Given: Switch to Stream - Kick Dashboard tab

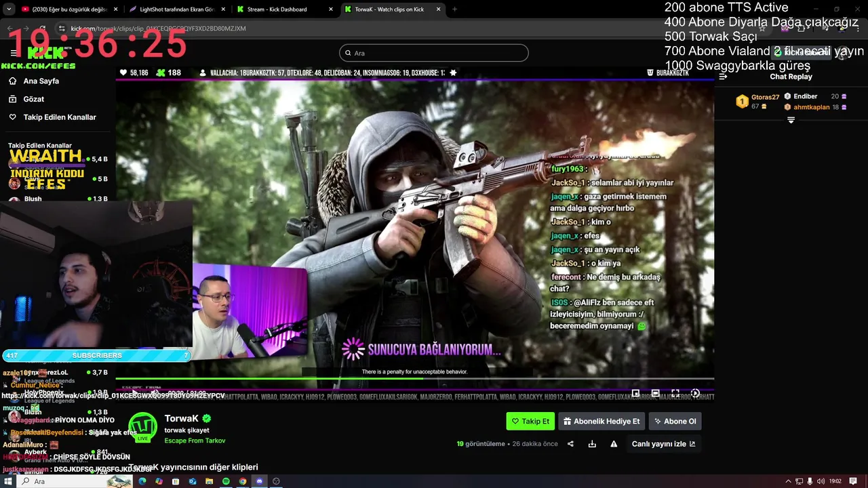Looking at the screenshot, I should [285, 9].
